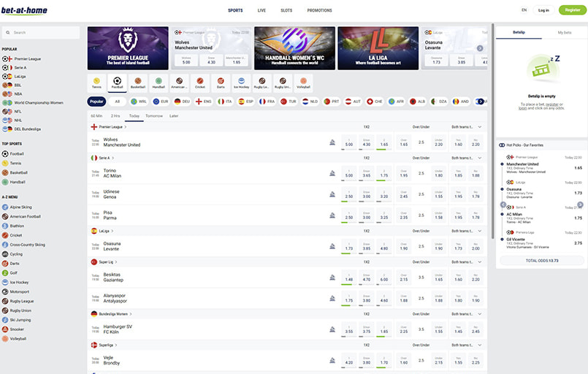Open stats icon for Wolves vs Manchester United
This screenshot has height=374, width=588.
332,142
